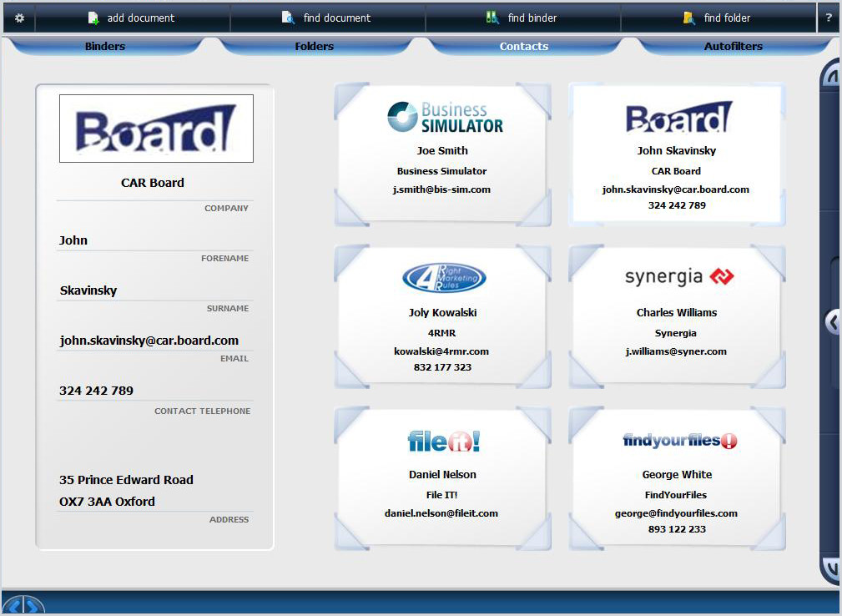Click company name 4RMR on the card

pos(442,333)
